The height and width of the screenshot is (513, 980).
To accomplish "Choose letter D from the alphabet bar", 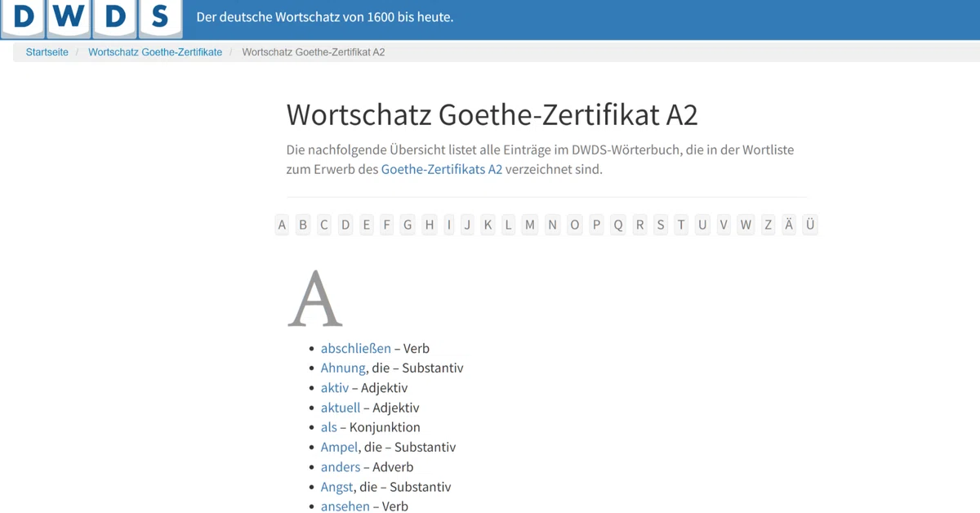I will point(345,225).
